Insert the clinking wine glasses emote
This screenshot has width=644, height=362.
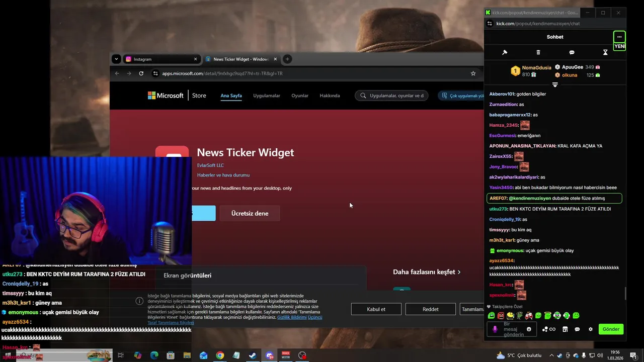(529, 316)
